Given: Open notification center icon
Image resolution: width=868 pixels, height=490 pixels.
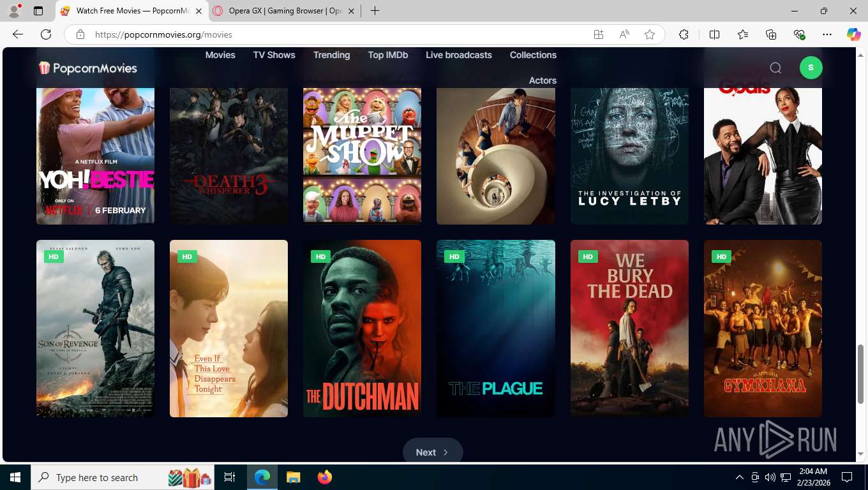Looking at the screenshot, I should [x=847, y=477].
